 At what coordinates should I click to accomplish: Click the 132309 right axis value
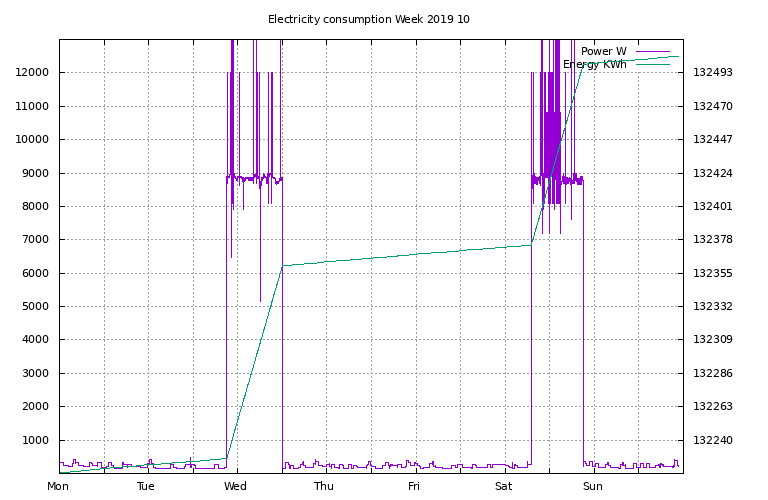tap(713, 339)
